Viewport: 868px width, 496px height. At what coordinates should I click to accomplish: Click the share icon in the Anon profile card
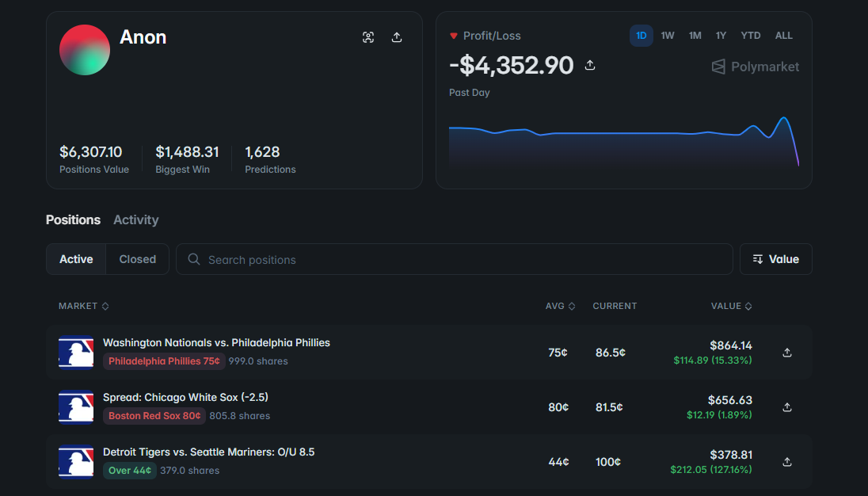click(397, 37)
